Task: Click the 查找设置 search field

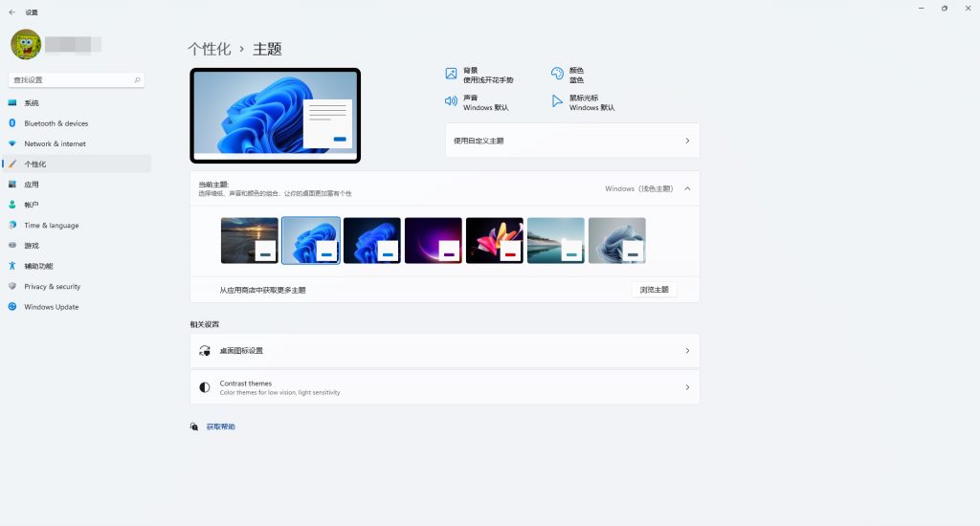Action: coord(77,80)
